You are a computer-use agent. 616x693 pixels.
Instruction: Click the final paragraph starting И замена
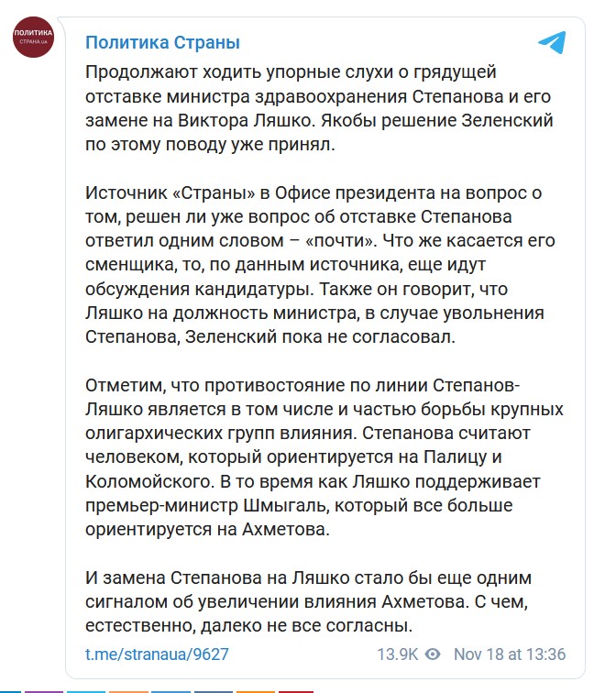tap(308, 601)
